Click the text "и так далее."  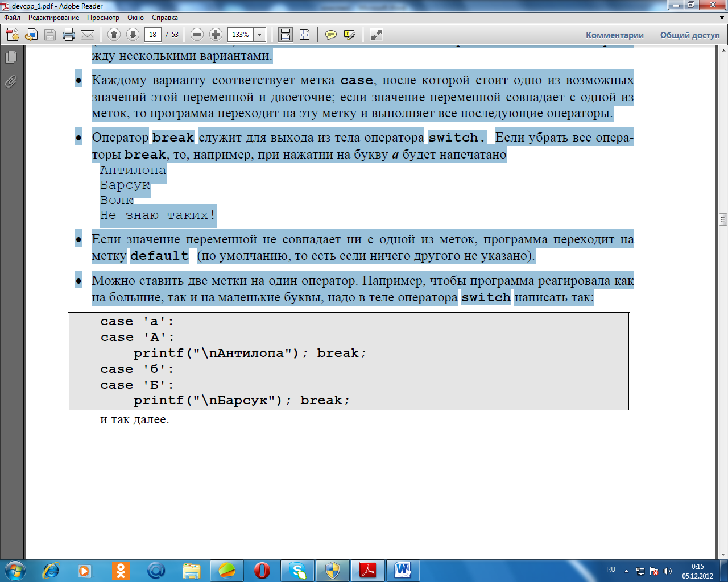point(135,420)
